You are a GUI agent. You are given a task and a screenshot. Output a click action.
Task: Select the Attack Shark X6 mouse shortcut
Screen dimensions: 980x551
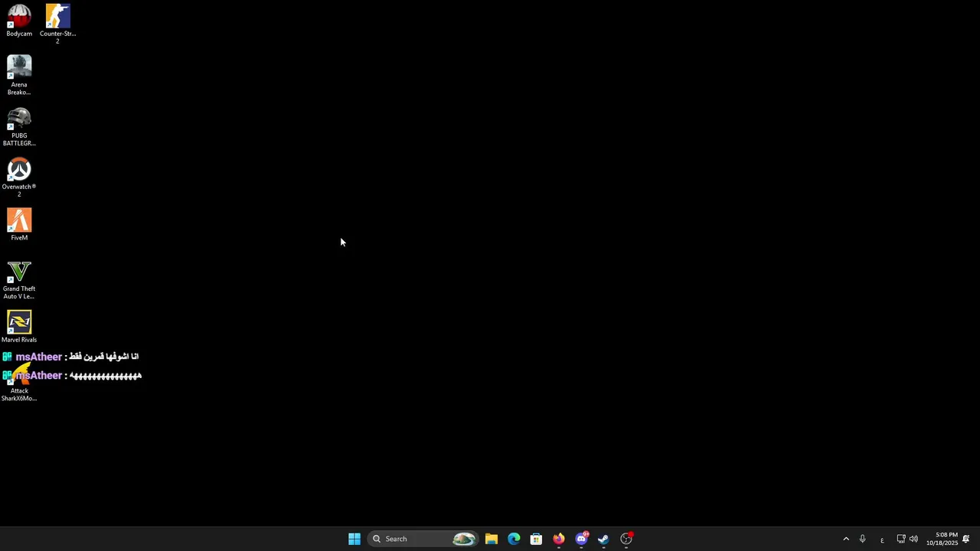19,383
